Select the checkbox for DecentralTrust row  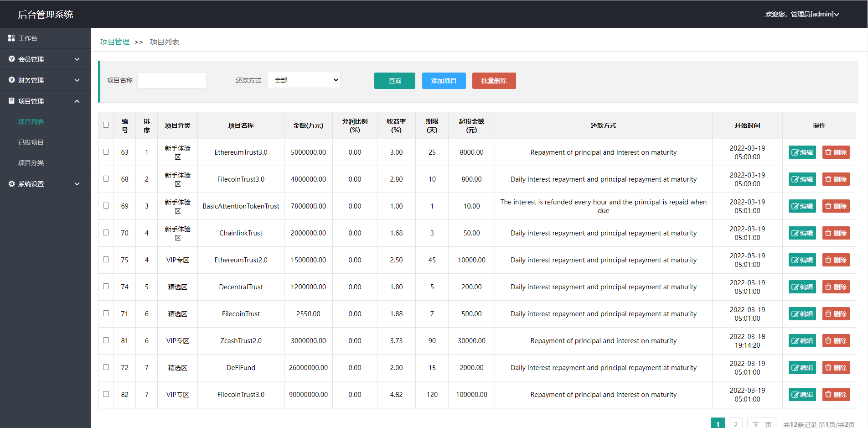point(106,287)
